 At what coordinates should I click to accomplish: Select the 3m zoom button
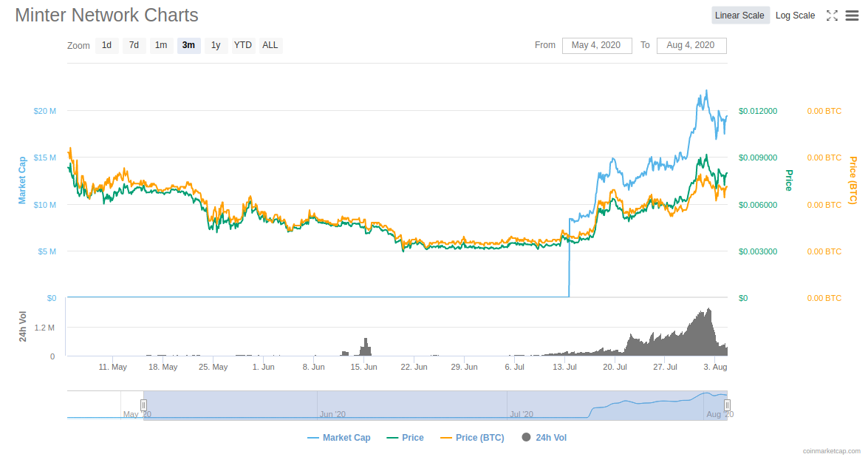pyautogui.click(x=188, y=45)
